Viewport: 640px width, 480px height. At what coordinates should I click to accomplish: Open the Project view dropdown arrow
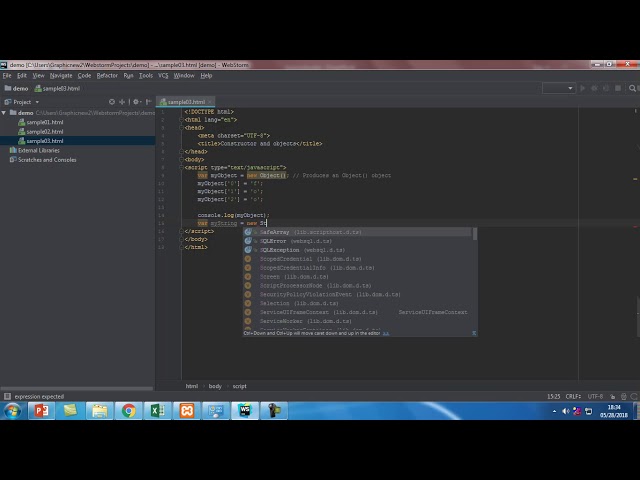(x=37, y=102)
